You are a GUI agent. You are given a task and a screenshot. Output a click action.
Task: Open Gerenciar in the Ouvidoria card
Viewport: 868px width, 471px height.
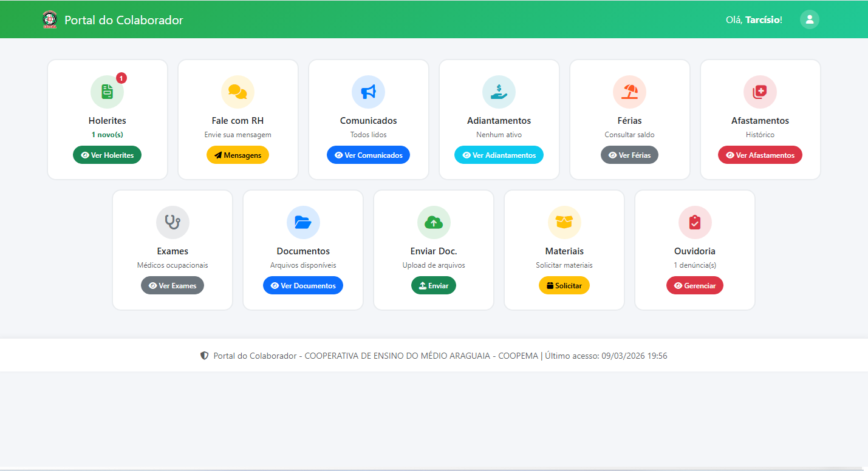point(695,285)
